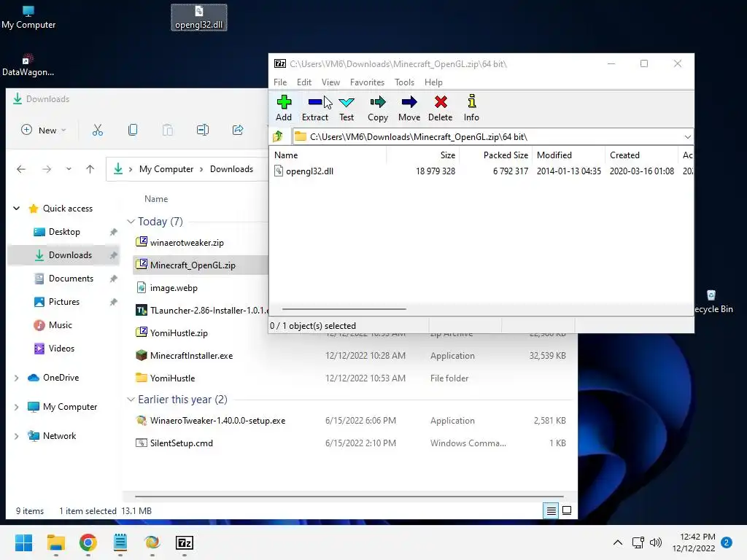Expand the Network tree node
The image size is (747, 560).
[x=17, y=436]
